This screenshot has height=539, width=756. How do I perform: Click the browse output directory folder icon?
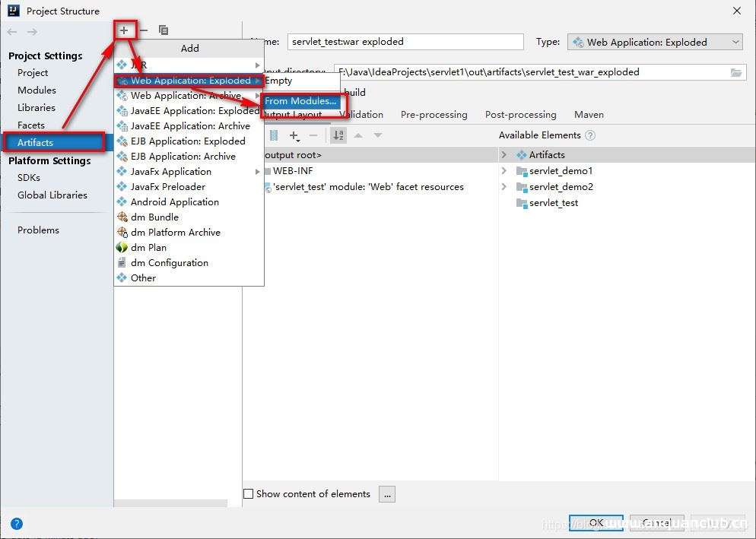(735, 72)
